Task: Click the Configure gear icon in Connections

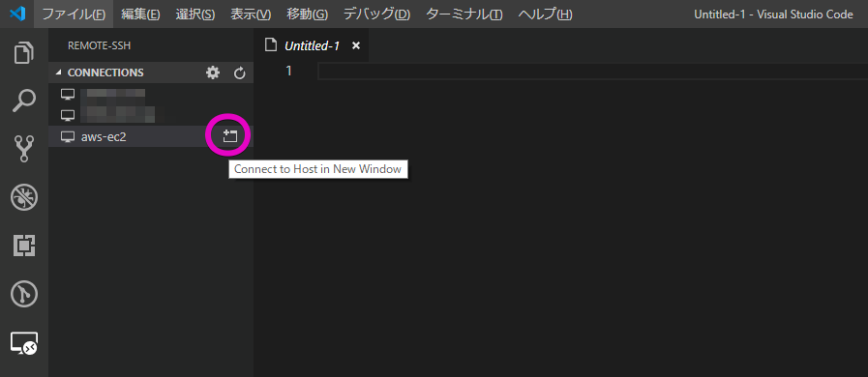Action: pos(213,72)
